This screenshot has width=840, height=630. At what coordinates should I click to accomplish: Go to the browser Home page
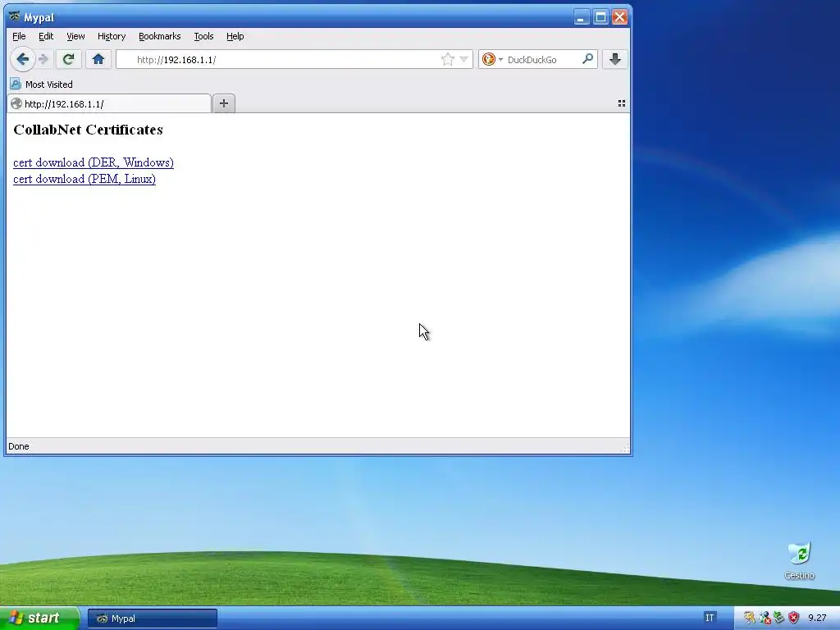[98, 59]
